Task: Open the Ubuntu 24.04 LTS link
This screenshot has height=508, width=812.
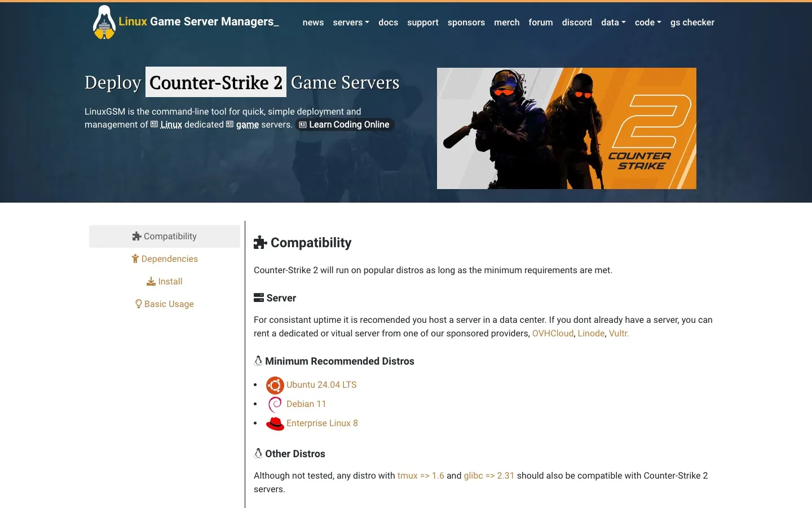Action: coord(321,385)
